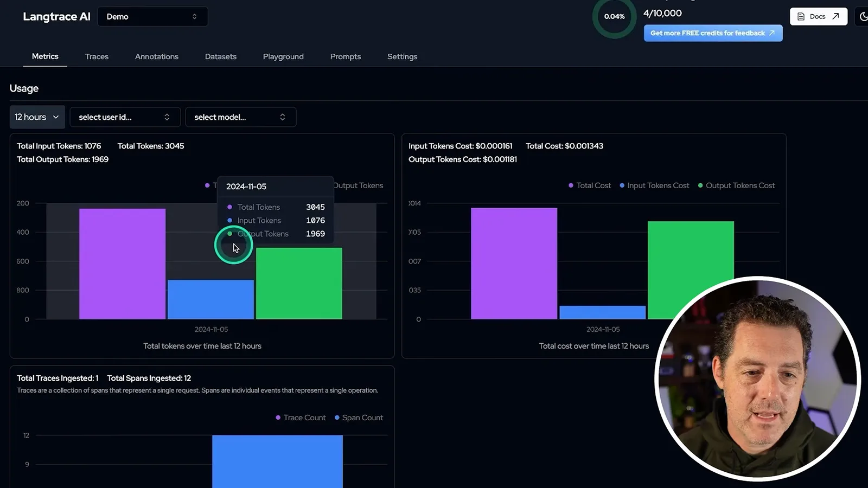Click the purple Total Tokens bar

122,264
